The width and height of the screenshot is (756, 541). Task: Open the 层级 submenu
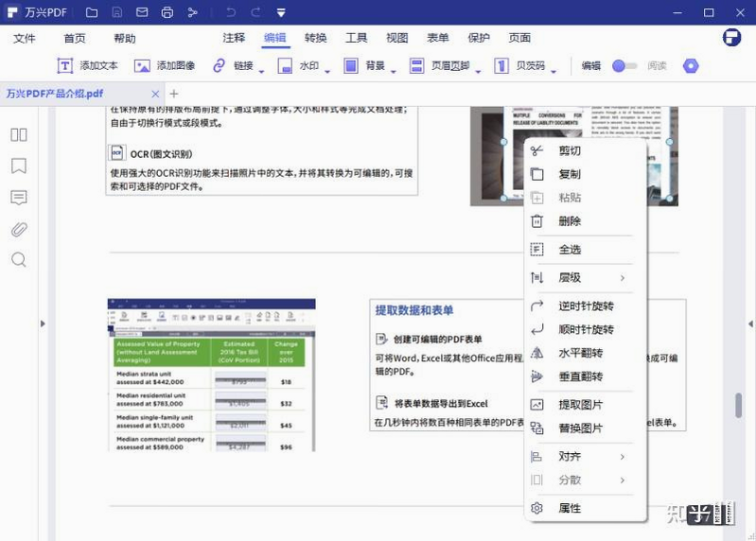586,278
